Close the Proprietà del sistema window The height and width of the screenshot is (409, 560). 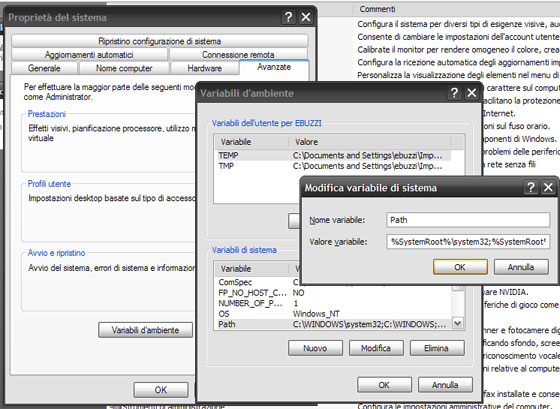coord(306,17)
